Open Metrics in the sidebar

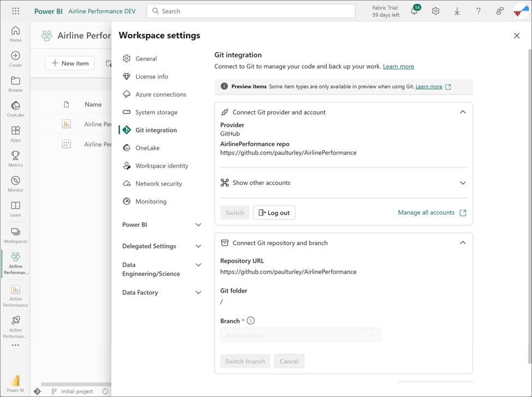[16, 159]
